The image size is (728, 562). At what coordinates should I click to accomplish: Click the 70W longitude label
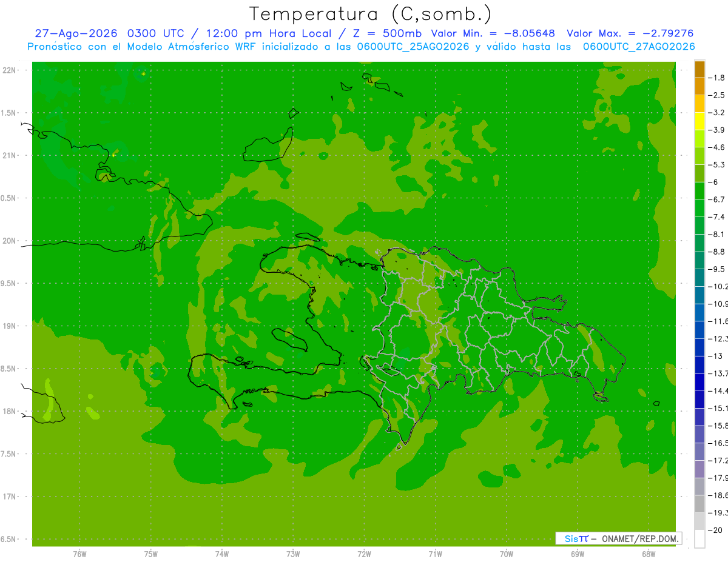click(506, 554)
